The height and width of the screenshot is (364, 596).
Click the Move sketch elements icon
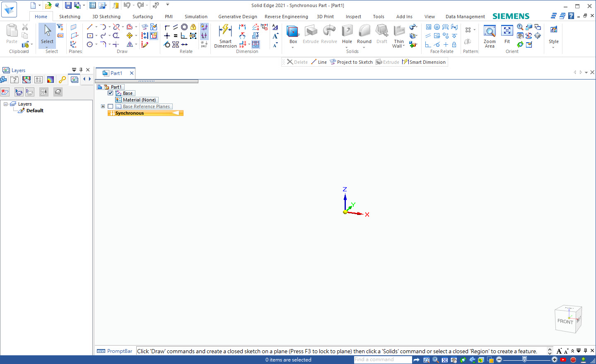tap(130, 36)
